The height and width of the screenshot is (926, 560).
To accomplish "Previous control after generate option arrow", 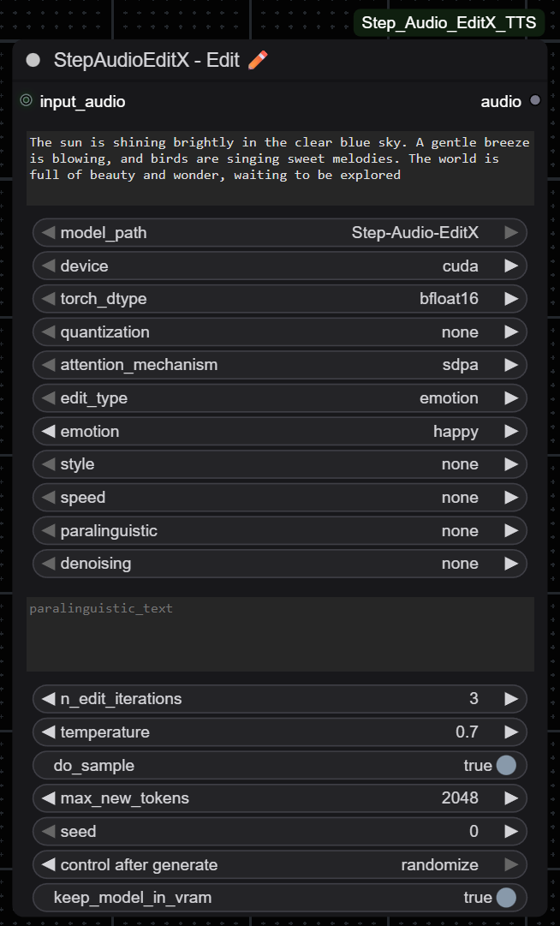I will (48, 864).
